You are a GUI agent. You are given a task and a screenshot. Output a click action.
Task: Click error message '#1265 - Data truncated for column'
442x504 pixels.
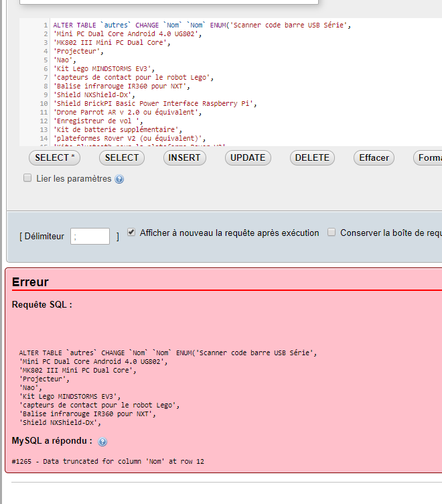click(x=108, y=462)
